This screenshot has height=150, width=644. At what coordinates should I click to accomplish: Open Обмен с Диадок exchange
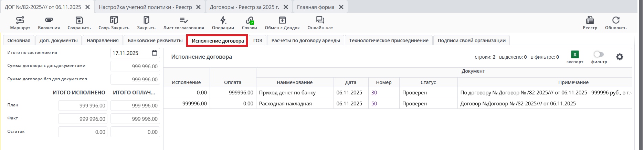point(282,20)
